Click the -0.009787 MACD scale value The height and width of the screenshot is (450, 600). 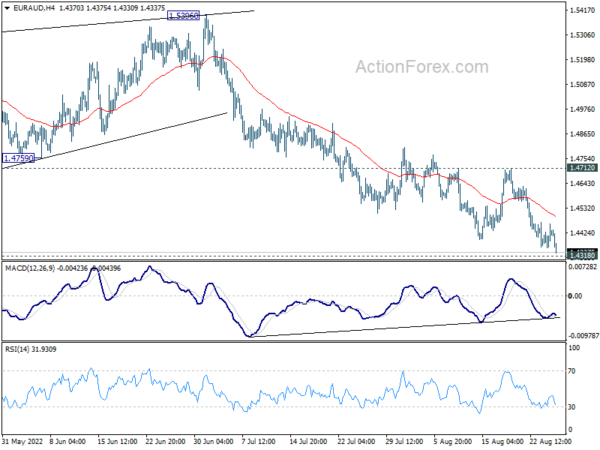[x=583, y=336]
